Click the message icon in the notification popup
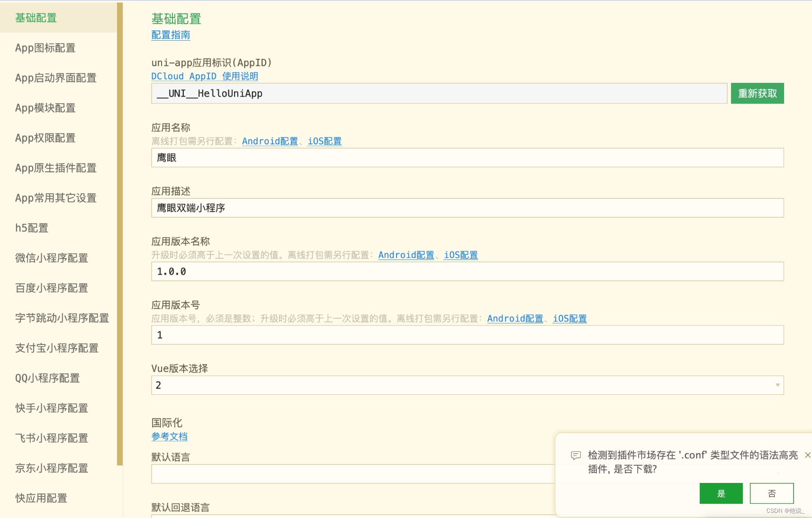The height and width of the screenshot is (518, 812). pos(576,455)
